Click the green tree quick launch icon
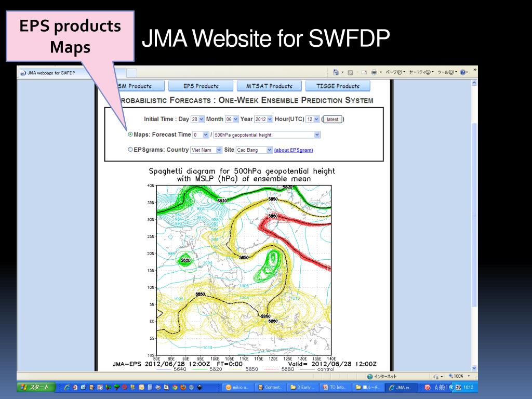The image size is (532, 399). point(116,387)
